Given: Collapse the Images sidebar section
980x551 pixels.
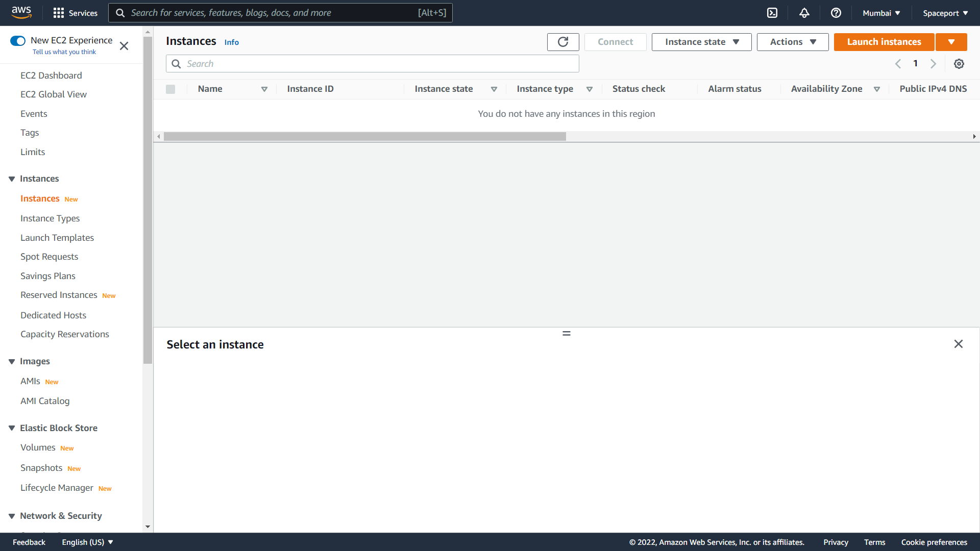Looking at the screenshot, I should 12,362.
